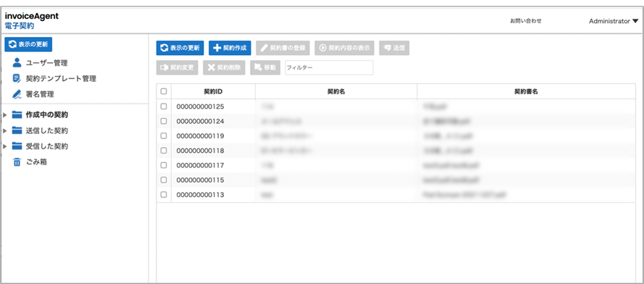This screenshot has width=644, height=284.
Task: Click the 送信 send button
Action: click(x=394, y=48)
